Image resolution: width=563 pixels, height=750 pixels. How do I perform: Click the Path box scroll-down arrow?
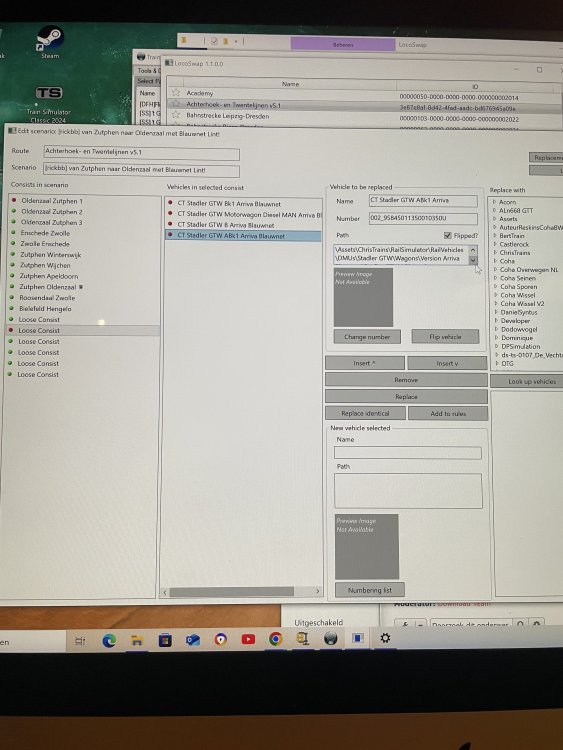473,260
